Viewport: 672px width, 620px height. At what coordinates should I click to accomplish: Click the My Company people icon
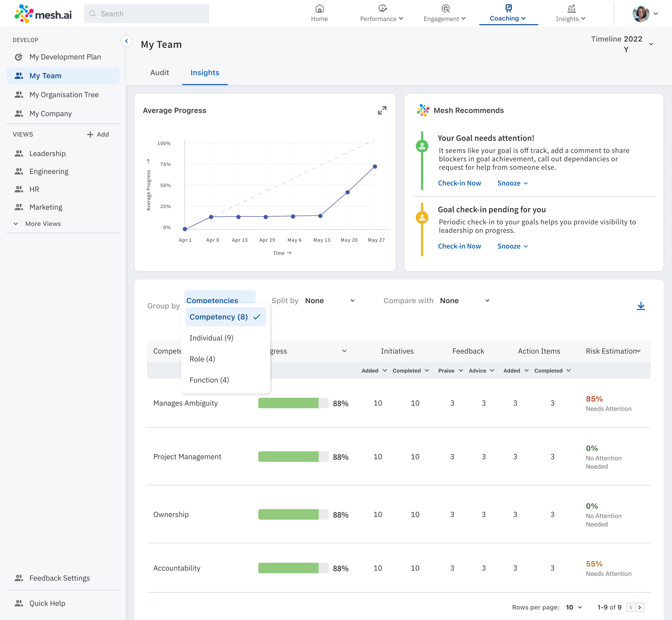(19, 114)
